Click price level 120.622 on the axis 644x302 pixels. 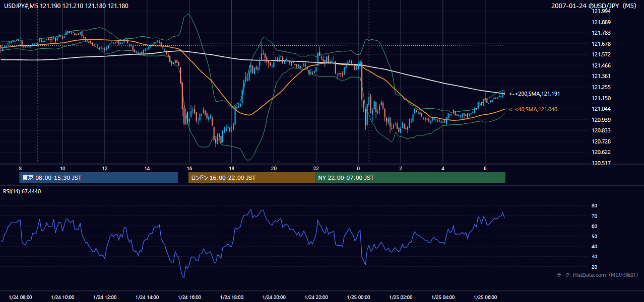[601, 152]
